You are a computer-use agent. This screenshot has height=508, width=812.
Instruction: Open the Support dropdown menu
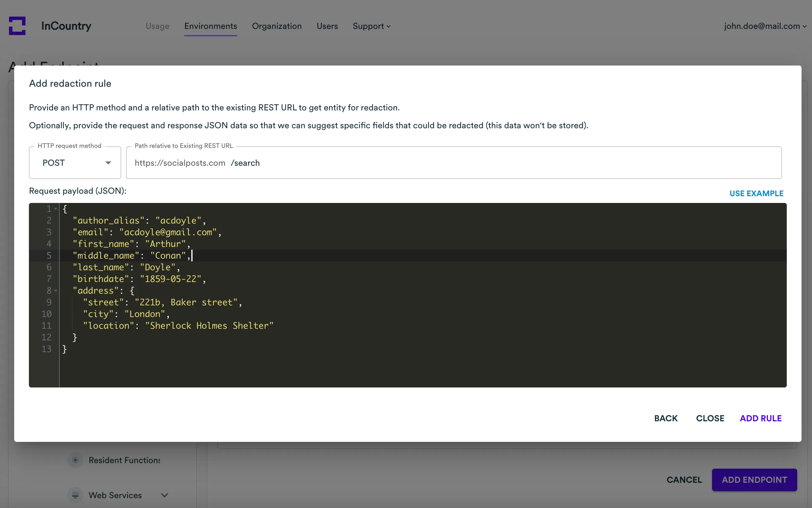tap(371, 26)
